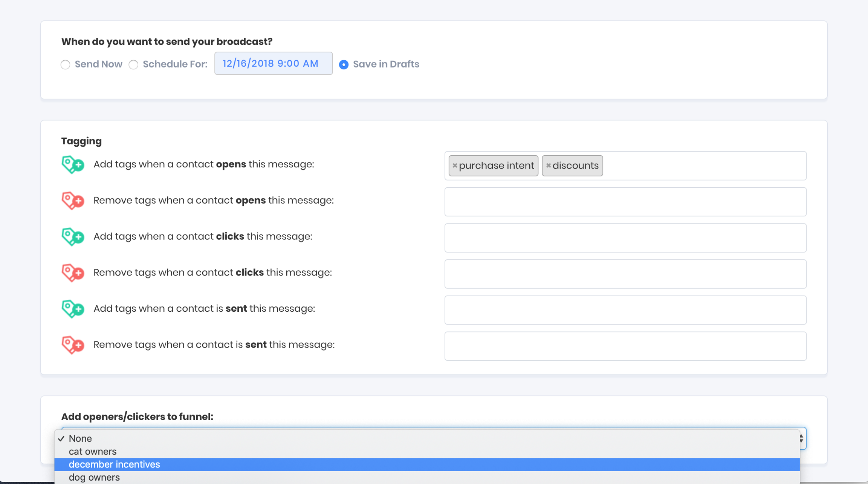Remove the 'discounts' tag via x
The width and height of the screenshot is (868, 484).
click(549, 165)
